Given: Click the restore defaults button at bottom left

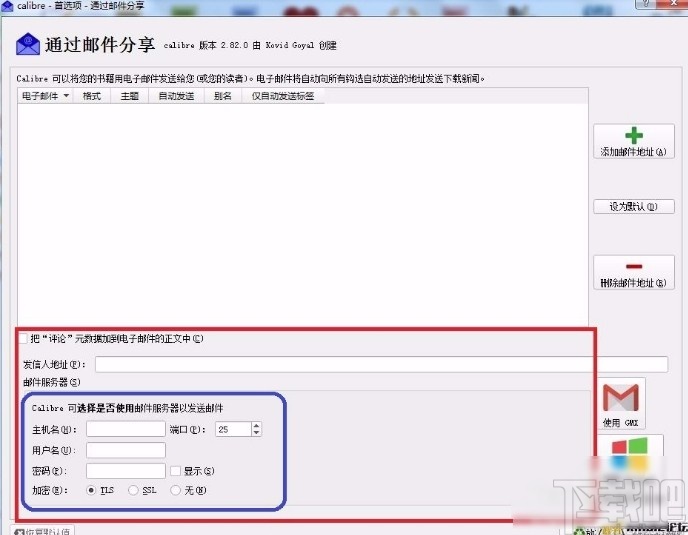Looking at the screenshot, I should (42, 531).
